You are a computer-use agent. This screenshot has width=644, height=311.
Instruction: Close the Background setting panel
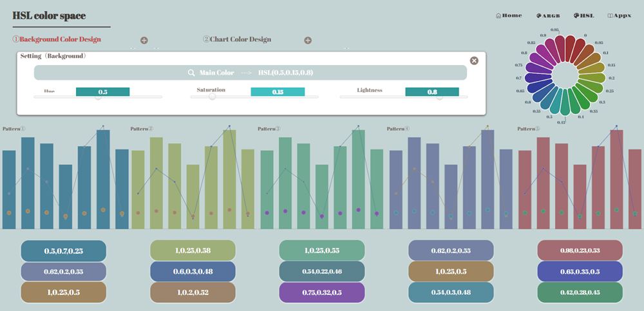474,61
